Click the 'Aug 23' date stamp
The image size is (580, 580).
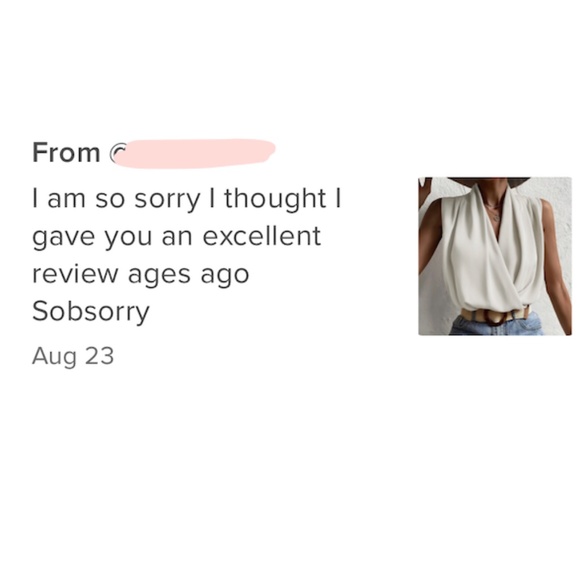(x=73, y=357)
